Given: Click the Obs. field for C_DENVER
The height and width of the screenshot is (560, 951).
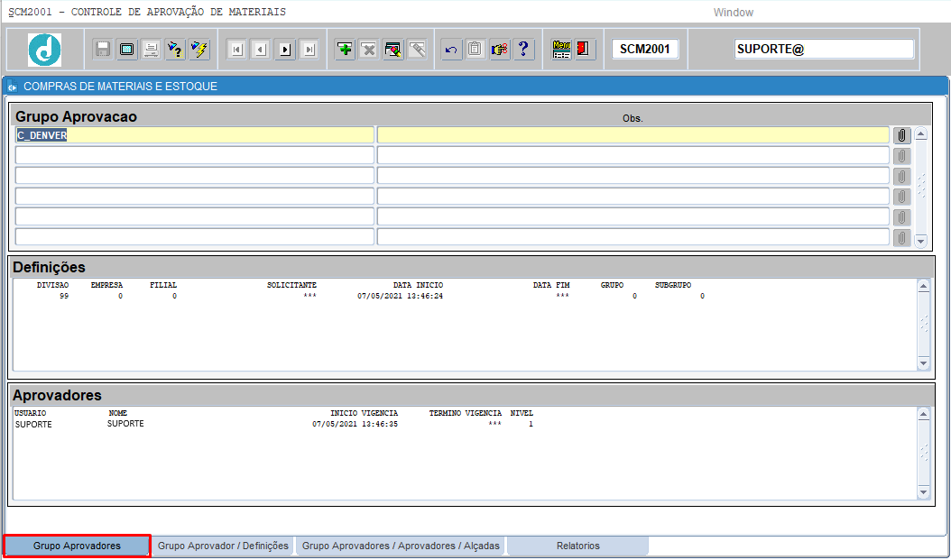Looking at the screenshot, I should [633, 135].
